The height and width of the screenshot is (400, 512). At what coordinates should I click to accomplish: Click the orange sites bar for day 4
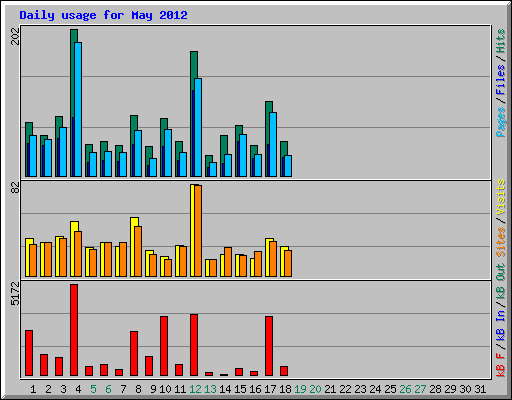coord(78,254)
